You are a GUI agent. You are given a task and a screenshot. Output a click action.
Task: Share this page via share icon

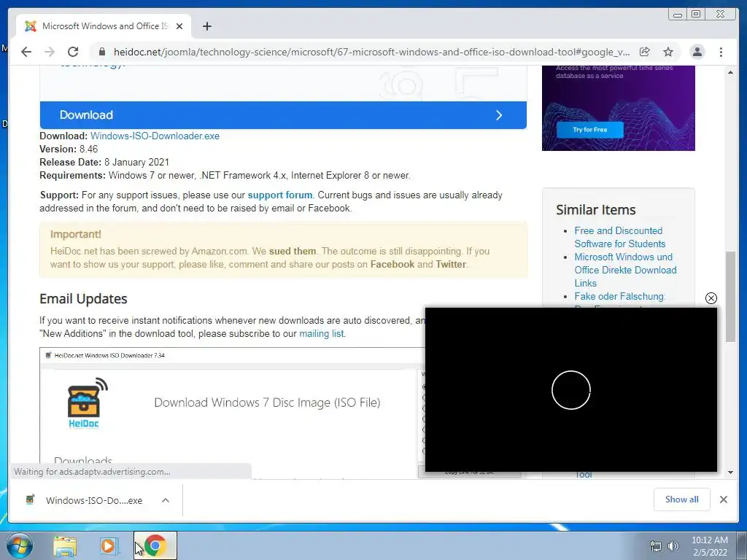tap(645, 52)
